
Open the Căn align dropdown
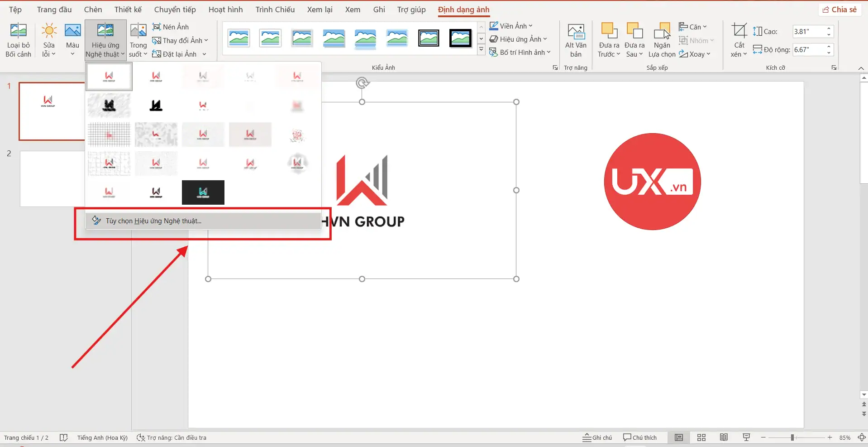point(693,27)
